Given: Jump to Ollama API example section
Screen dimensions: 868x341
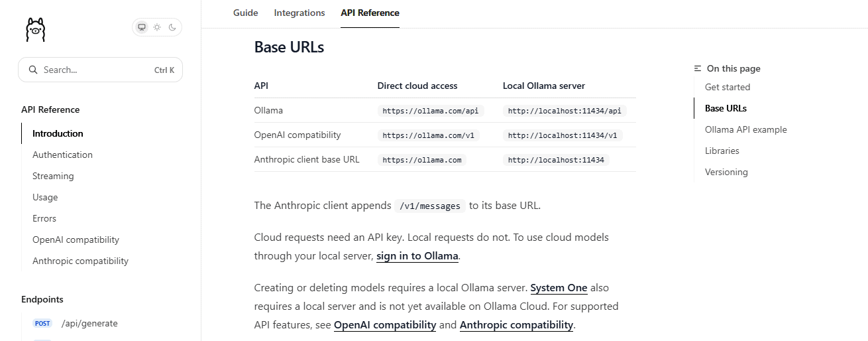Looking at the screenshot, I should pyautogui.click(x=746, y=129).
